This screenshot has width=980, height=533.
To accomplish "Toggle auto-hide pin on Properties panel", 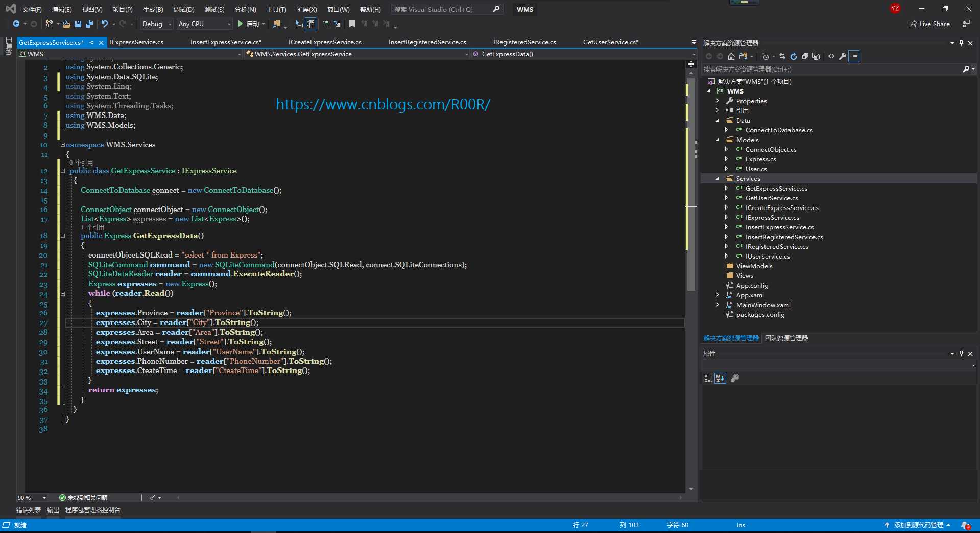I will (x=961, y=353).
